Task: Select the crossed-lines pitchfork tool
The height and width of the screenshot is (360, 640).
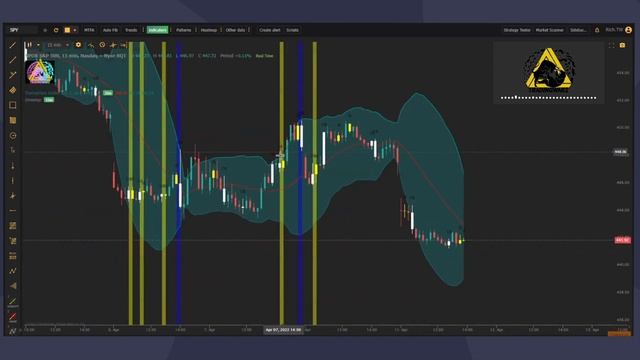Action: [13, 75]
